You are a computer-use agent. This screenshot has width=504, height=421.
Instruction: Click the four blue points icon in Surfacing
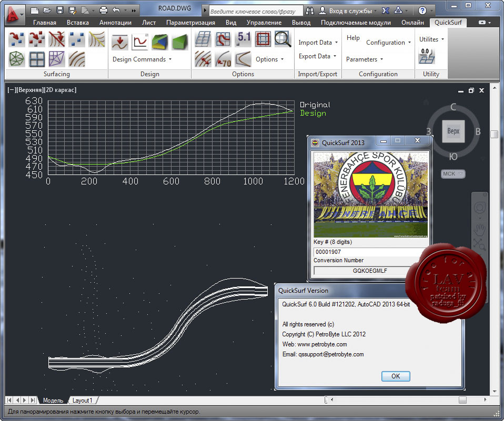tap(77, 39)
